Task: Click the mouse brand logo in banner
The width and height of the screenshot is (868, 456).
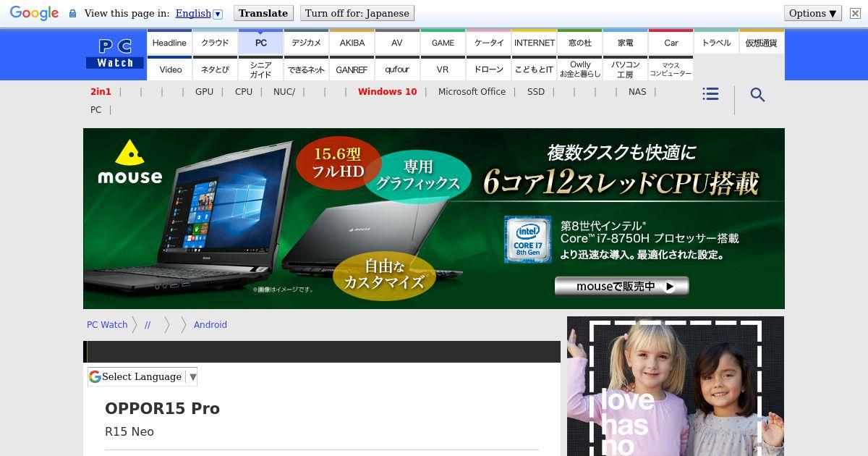Action: pyautogui.click(x=130, y=162)
